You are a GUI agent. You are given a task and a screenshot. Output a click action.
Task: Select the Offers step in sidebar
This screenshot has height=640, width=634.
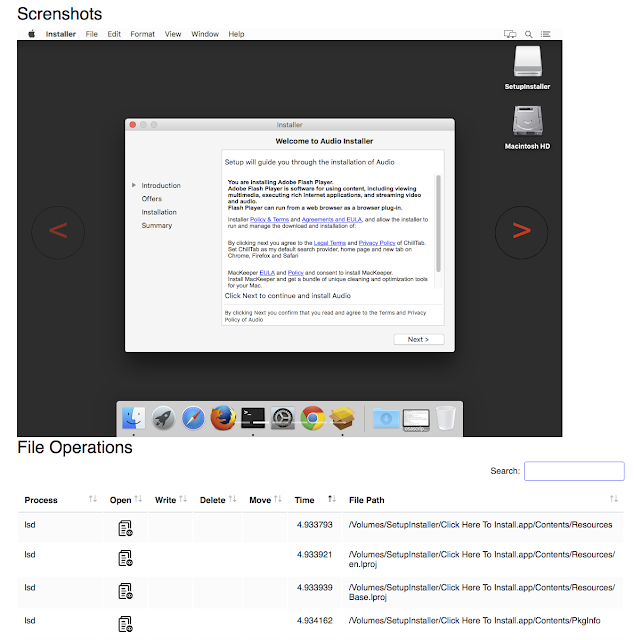click(151, 199)
